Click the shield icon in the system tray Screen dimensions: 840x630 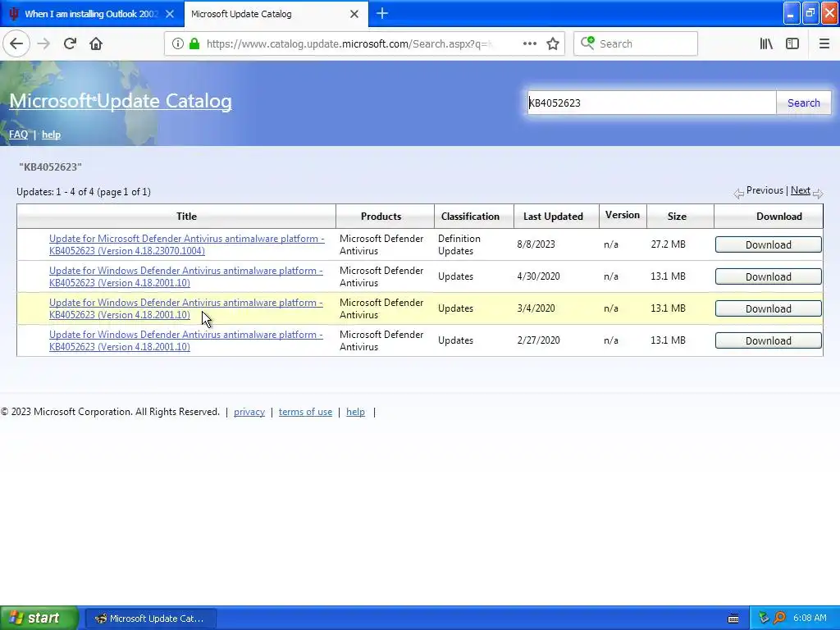[x=764, y=619]
